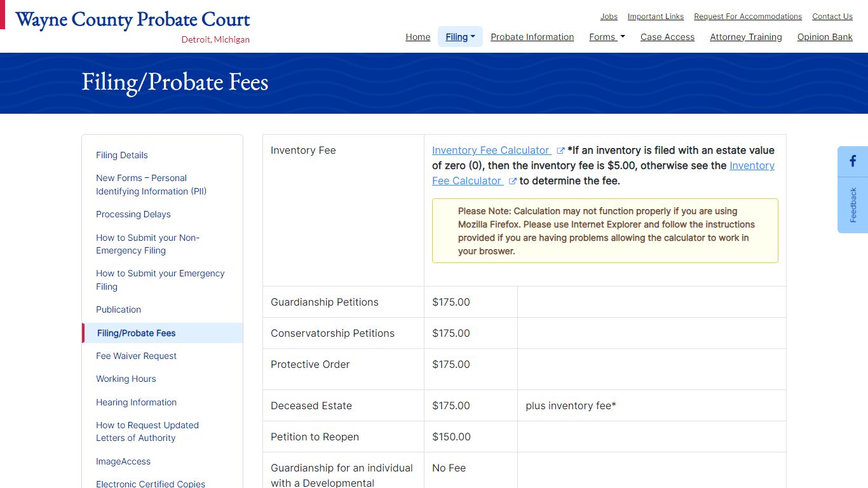Click external link icon after first Inventory Fee Calculator
This screenshot has width=868, height=488.
click(560, 151)
